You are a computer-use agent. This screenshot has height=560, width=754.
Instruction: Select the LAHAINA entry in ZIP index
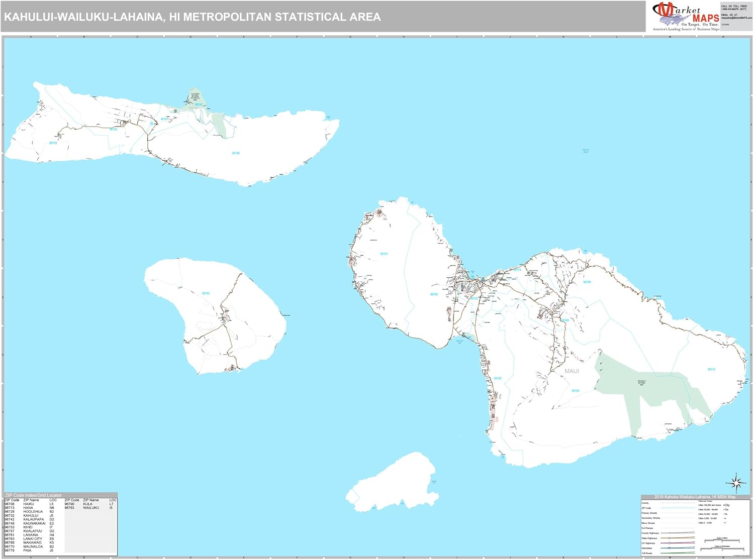pyautogui.click(x=31, y=535)
